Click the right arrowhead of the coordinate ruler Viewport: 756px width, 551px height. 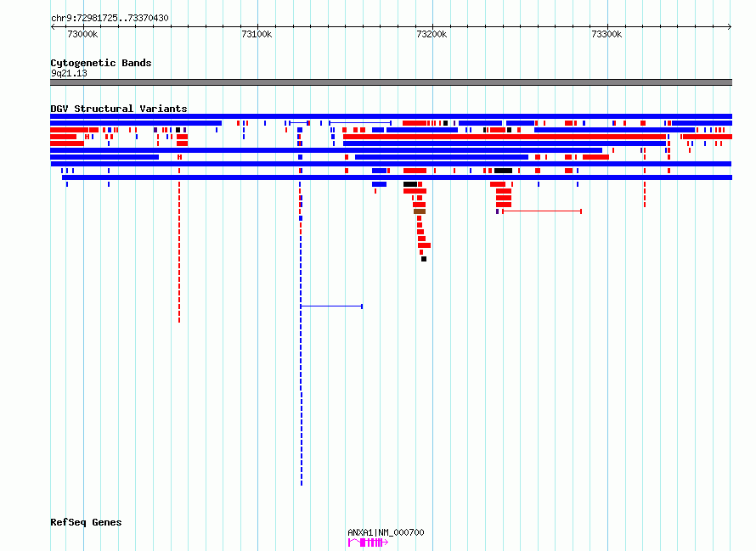[730, 26]
